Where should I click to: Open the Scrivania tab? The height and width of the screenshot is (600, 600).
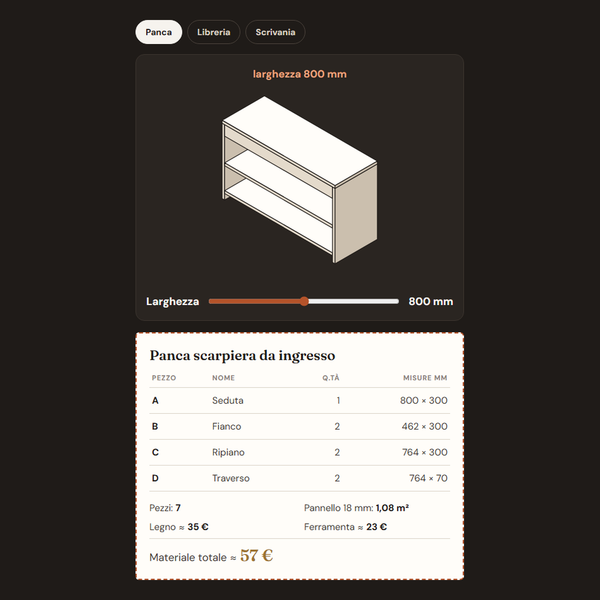tap(275, 32)
